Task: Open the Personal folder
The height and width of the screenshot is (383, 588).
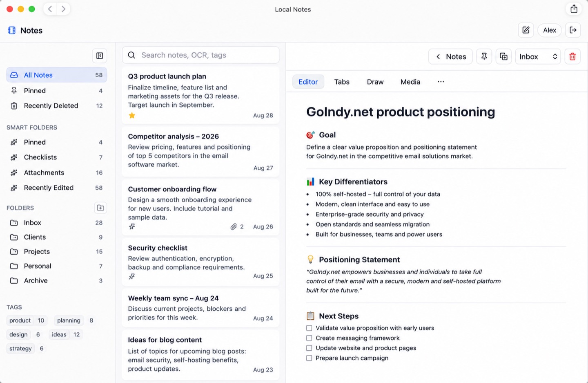Action: [x=57, y=266]
